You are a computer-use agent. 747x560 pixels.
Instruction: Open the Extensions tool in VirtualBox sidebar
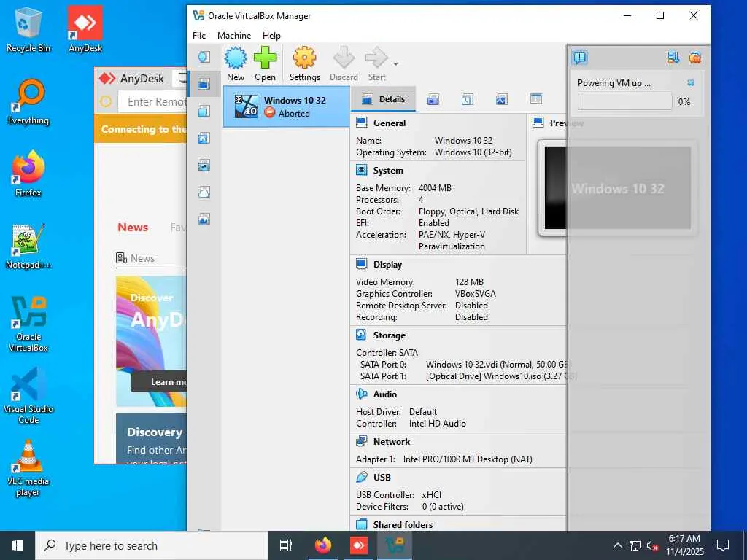pyautogui.click(x=204, y=112)
